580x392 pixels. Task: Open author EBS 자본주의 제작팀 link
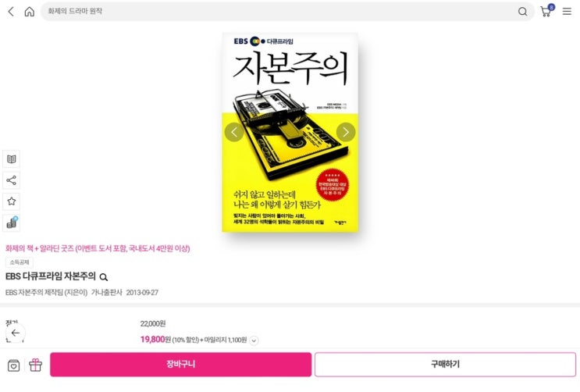(x=46, y=292)
